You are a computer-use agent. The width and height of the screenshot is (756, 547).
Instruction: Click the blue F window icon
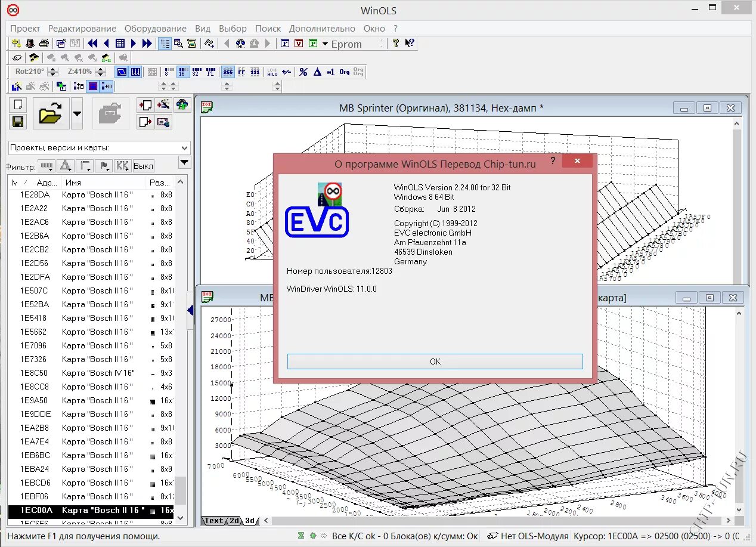click(x=285, y=43)
